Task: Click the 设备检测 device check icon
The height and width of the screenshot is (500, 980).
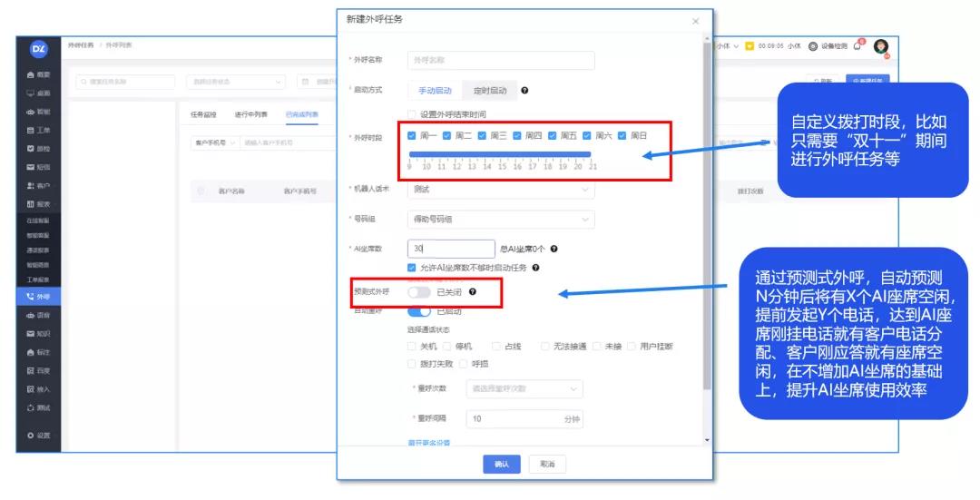Action: 813,47
